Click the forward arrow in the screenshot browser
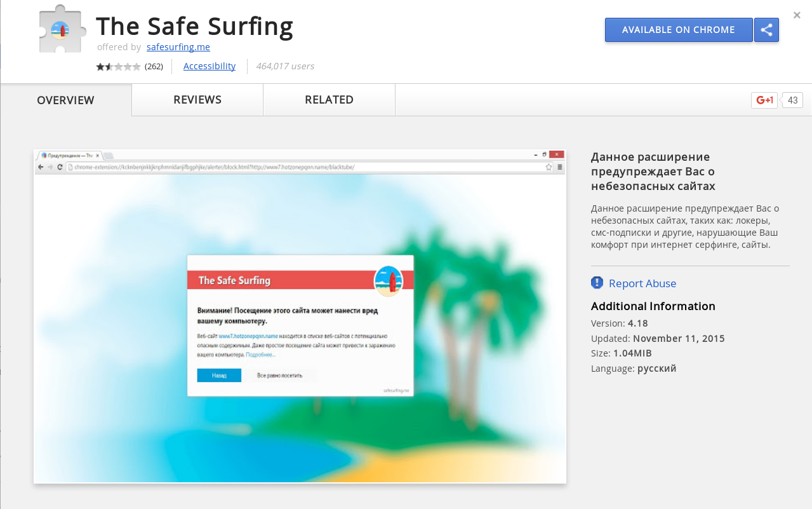The image size is (812, 509). tap(50, 167)
